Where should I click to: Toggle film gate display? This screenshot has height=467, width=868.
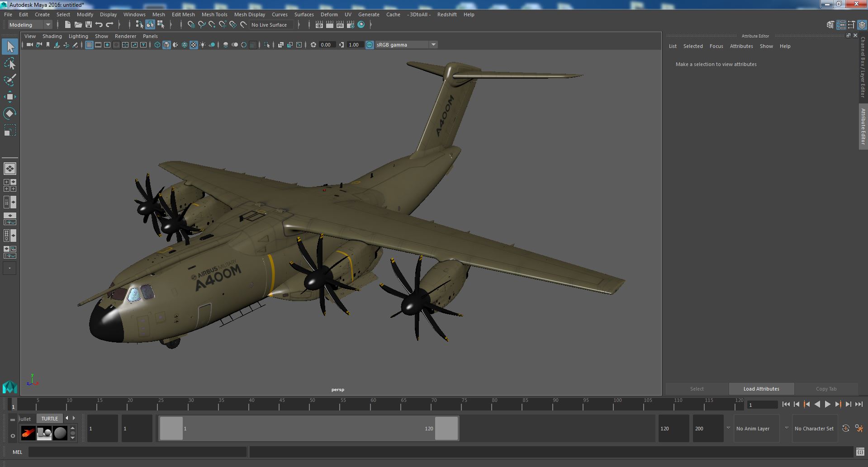(x=98, y=45)
